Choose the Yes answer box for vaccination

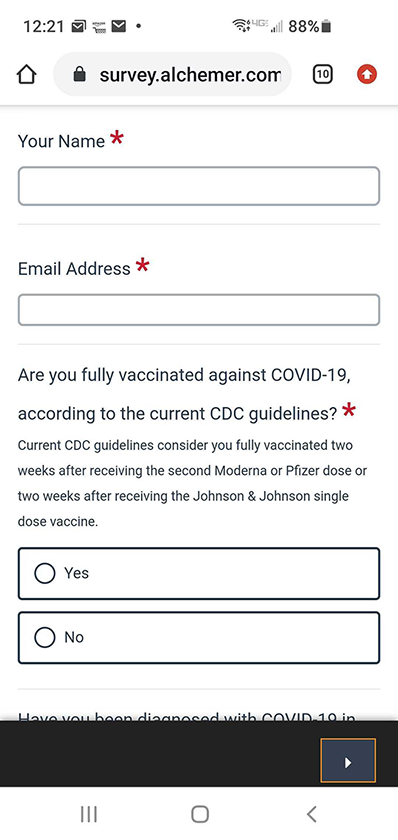point(199,573)
